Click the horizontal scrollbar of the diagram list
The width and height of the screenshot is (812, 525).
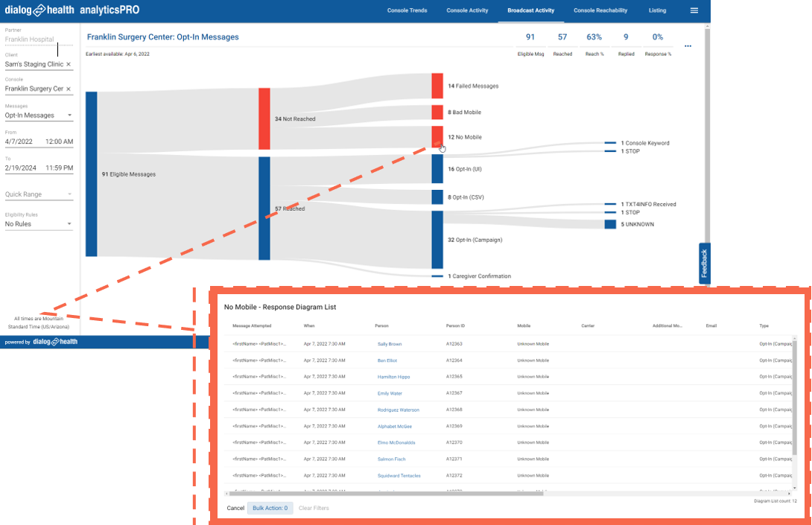(387, 494)
